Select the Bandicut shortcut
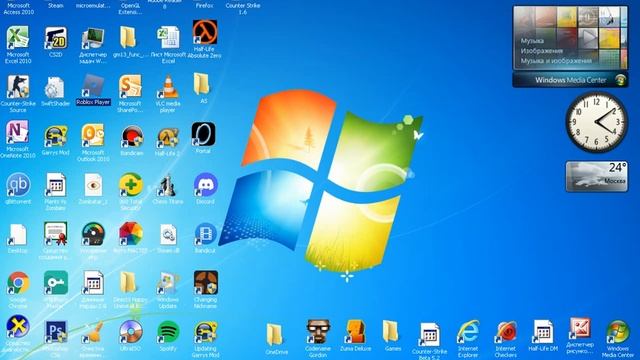This screenshot has height=360, width=640. pyautogui.click(x=205, y=235)
